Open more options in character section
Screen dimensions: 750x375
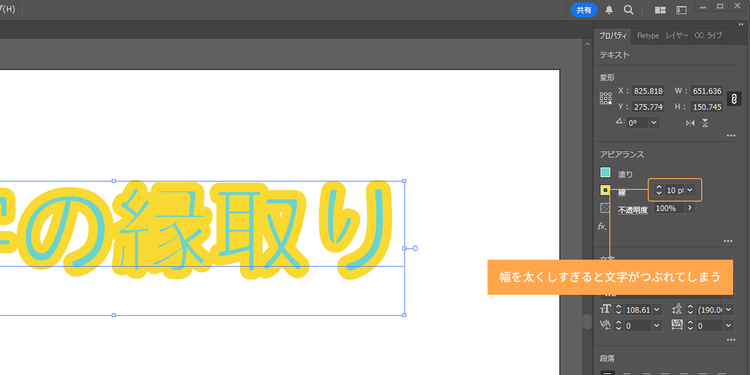point(730,340)
